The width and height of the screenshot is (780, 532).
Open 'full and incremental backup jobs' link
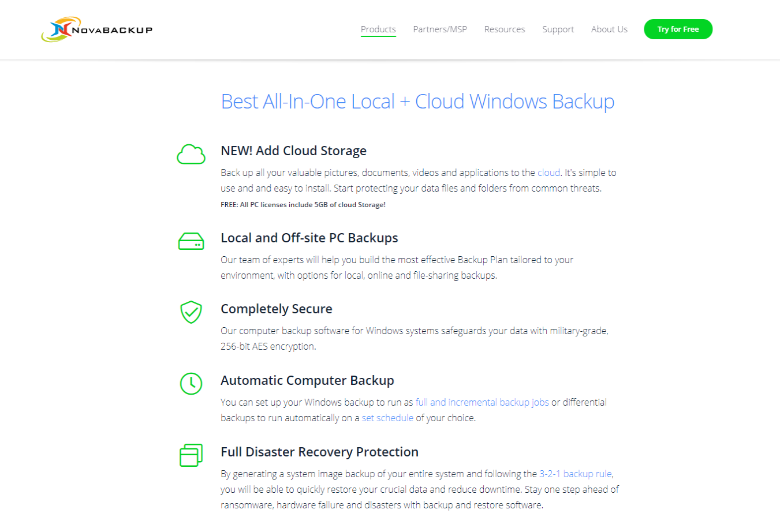[482, 402]
